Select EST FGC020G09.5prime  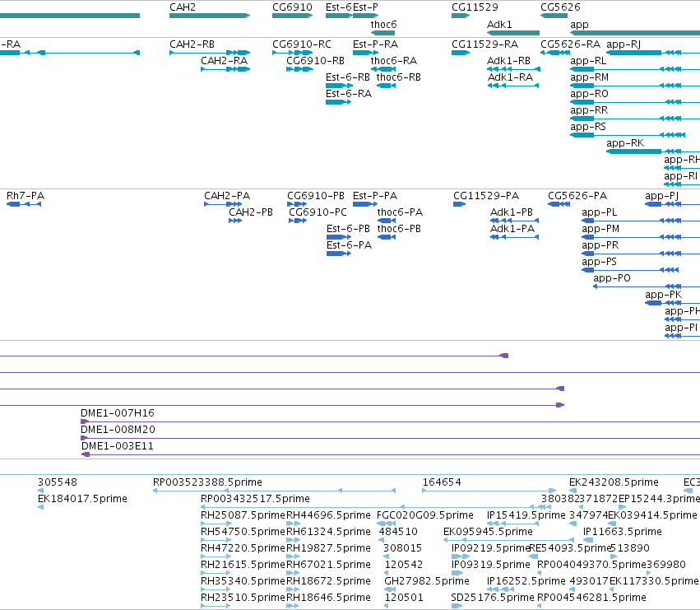pos(387,524)
